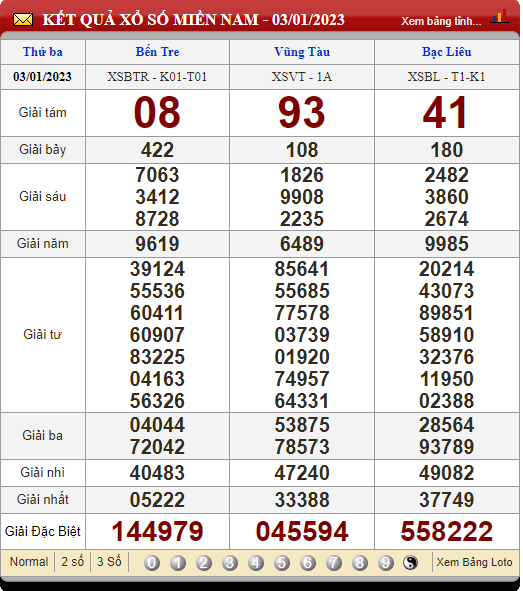Click Giải nhất number 05222
Screen dimensions: 523x591
157,500
